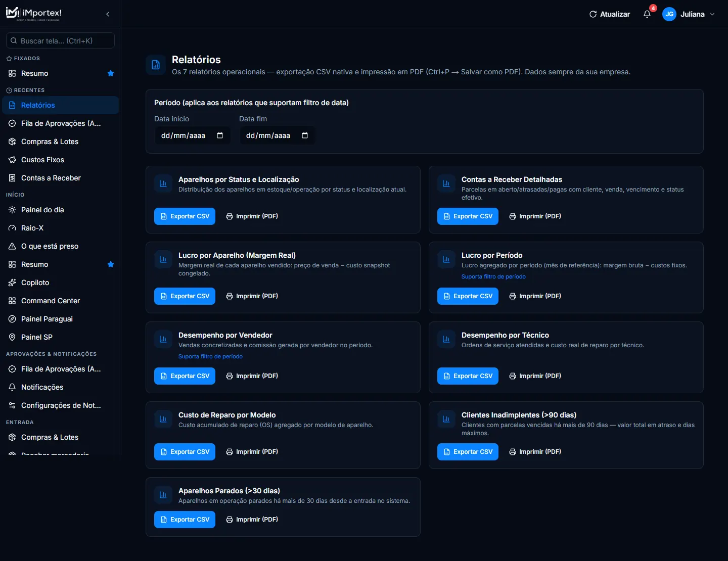Click the Clientes Inadimplentes chart icon
This screenshot has width=728, height=561.
click(x=446, y=419)
